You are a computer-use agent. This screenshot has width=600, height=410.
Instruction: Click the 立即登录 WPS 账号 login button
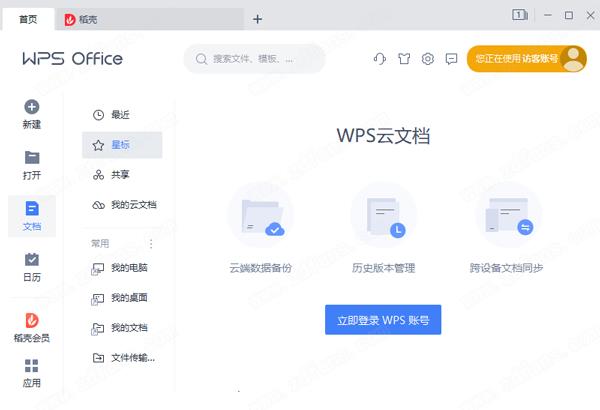[383, 320]
